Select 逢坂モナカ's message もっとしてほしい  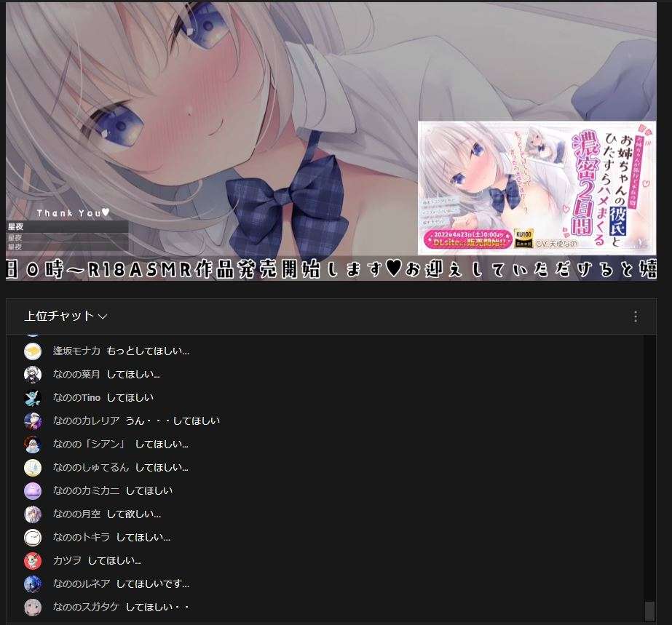click(x=148, y=351)
